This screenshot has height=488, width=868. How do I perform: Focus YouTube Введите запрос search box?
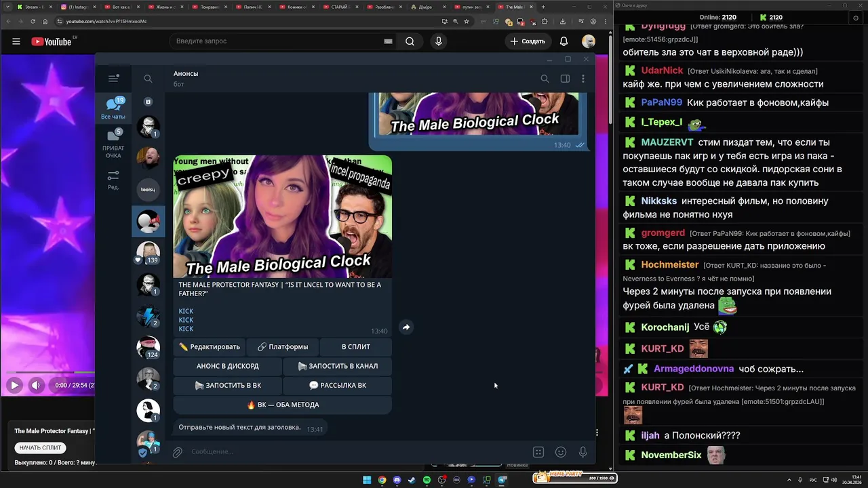click(x=278, y=41)
